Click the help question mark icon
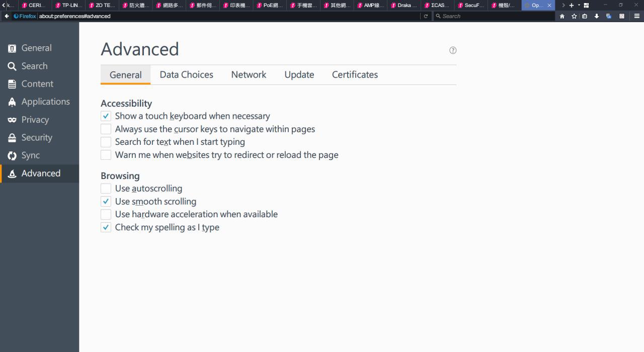This screenshot has height=352, width=644. point(453,50)
